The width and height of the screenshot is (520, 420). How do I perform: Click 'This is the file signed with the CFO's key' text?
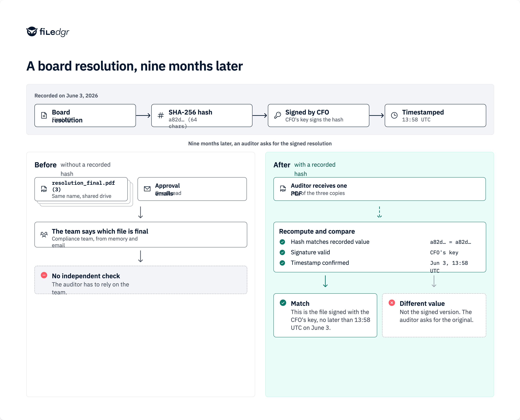[x=330, y=320]
